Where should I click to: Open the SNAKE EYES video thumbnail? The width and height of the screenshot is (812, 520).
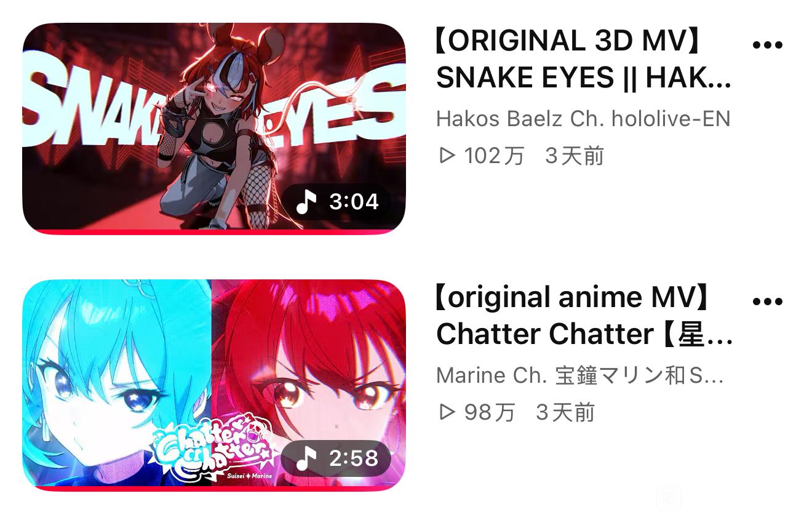click(x=214, y=129)
